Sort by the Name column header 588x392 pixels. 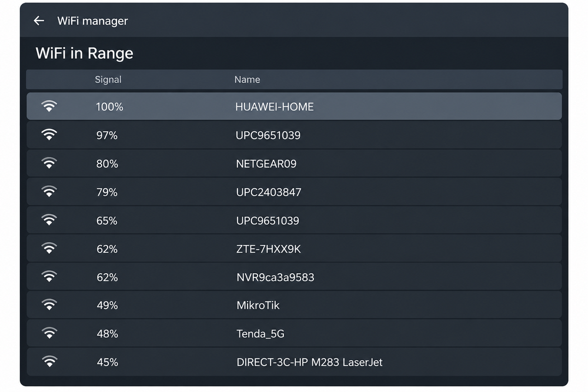coord(247,79)
